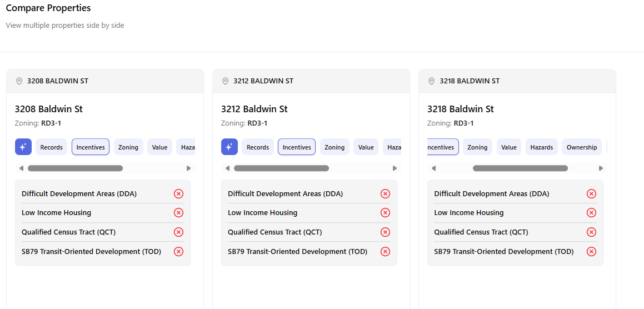Open the Records tab for 3212 Baldwin St
Screen dimensions: 644x309
257,147
